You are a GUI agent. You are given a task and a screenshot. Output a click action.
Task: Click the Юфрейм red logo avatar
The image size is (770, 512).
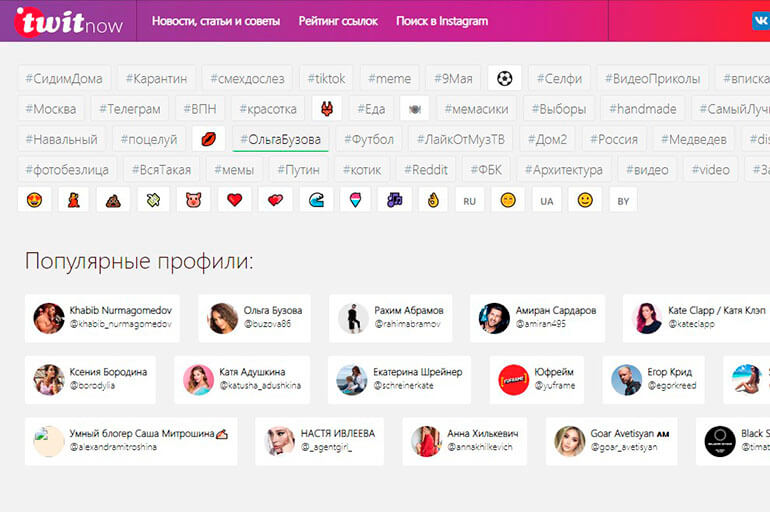pos(513,380)
